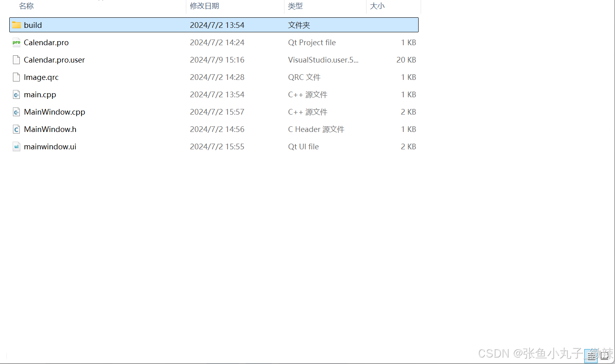This screenshot has height=364, width=615.
Task: Click the blank file icon of Calendar.pro.user
Action: pyautogui.click(x=16, y=60)
